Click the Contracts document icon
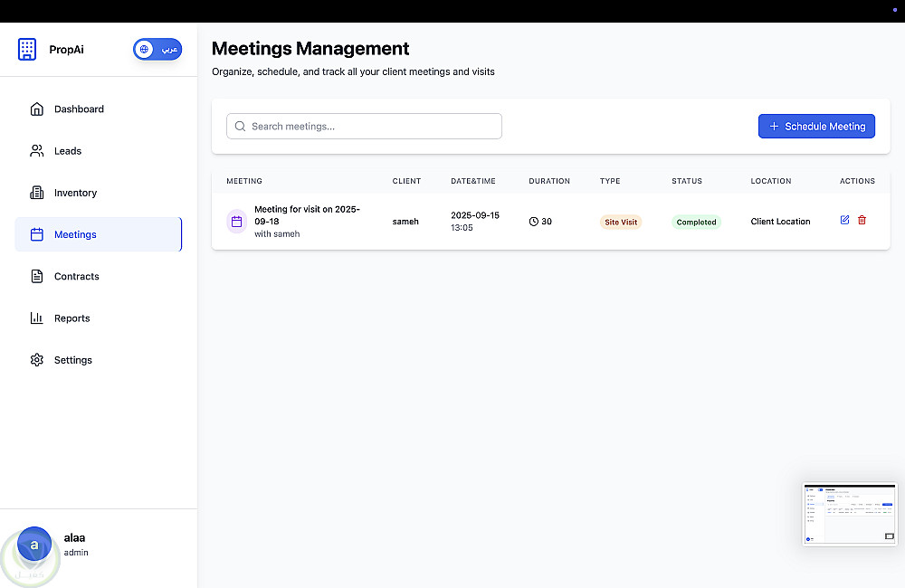Image resolution: width=905 pixels, height=588 pixels. (37, 276)
